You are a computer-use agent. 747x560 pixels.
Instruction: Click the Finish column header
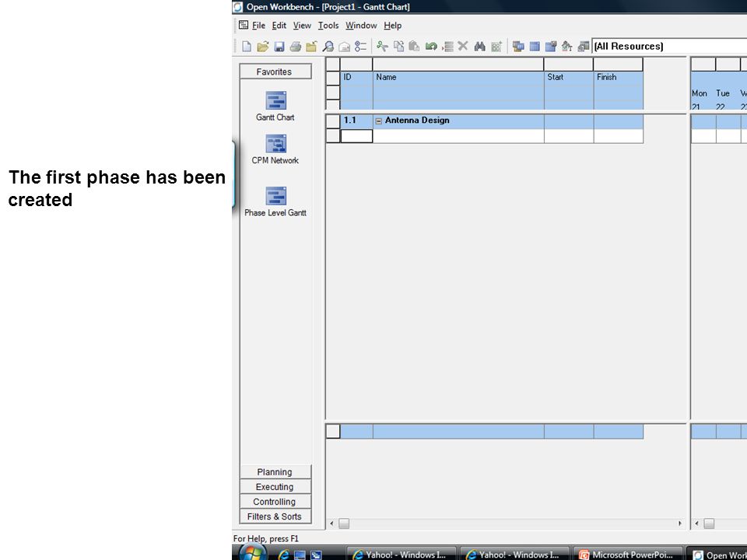(619, 77)
